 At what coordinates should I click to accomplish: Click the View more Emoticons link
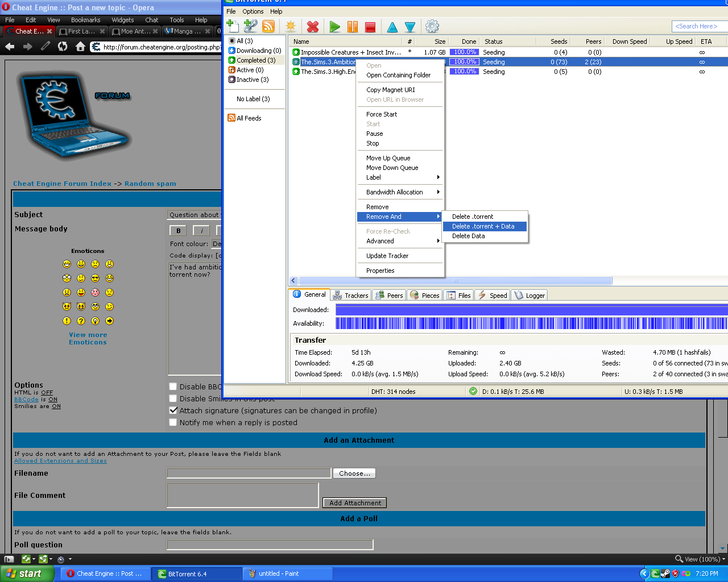pyautogui.click(x=88, y=339)
